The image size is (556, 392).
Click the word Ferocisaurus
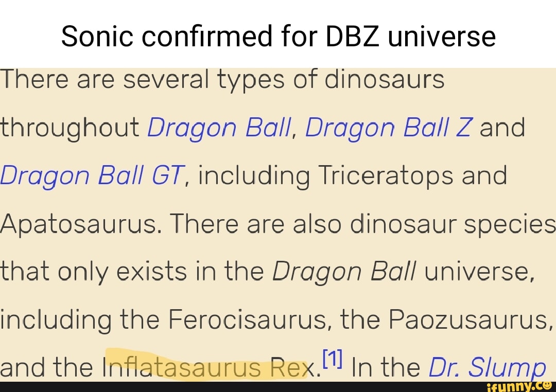(x=247, y=319)
